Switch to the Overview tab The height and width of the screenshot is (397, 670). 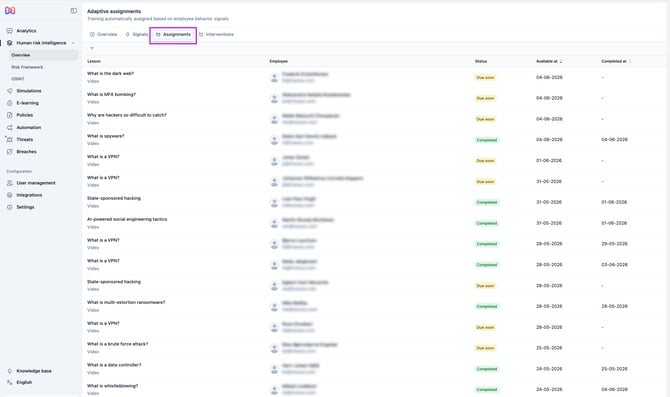point(103,34)
